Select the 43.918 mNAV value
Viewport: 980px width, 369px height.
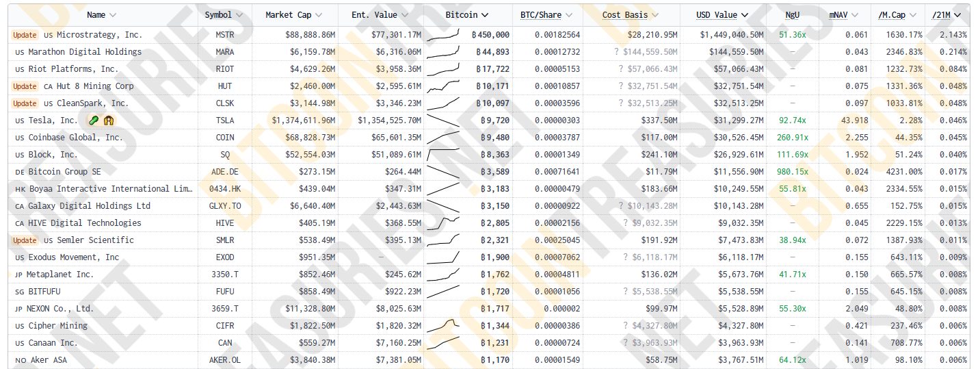854,120
